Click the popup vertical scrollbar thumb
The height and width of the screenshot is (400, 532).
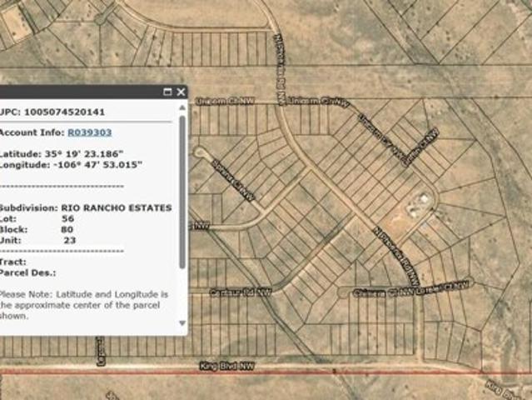[181, 192]
